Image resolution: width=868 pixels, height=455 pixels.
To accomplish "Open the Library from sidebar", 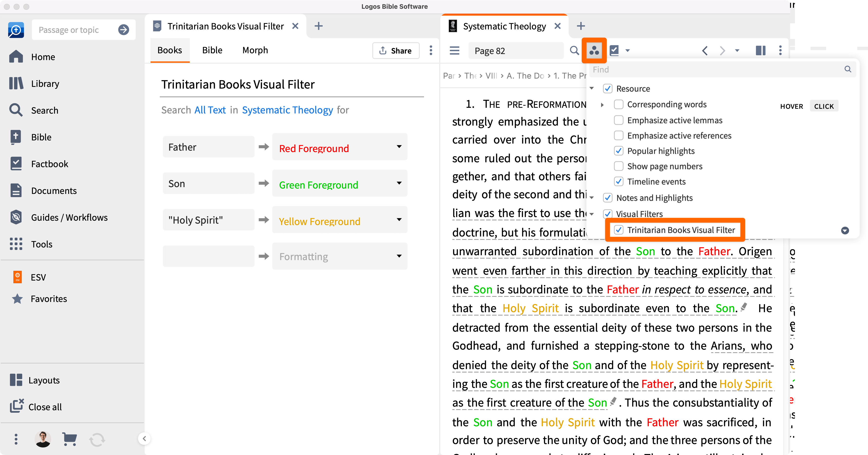I will coord(34,83).
